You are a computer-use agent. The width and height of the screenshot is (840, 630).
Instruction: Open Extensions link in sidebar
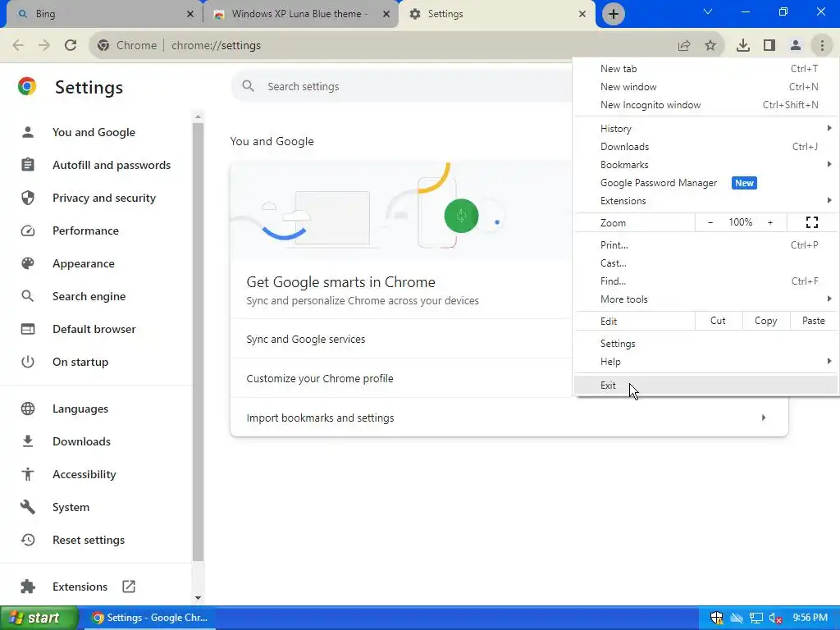click(80, 587)
